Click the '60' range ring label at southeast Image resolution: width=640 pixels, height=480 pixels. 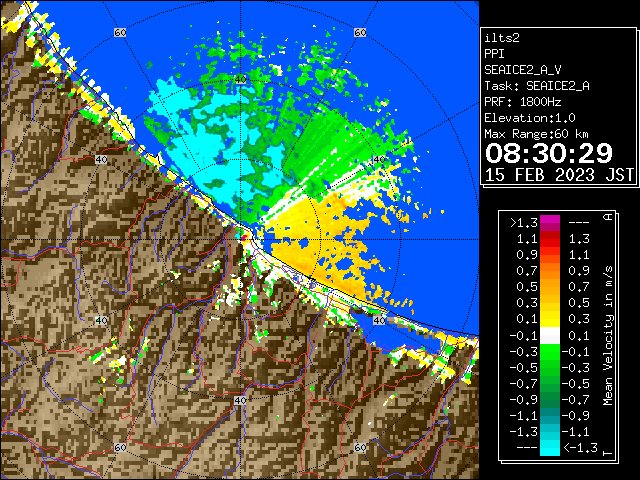(360, 448)
